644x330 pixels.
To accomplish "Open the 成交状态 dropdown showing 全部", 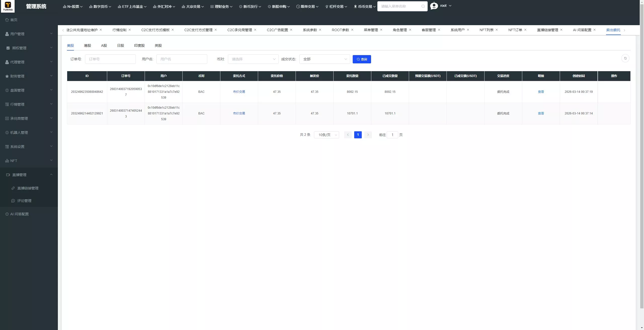I will (325, 59).
